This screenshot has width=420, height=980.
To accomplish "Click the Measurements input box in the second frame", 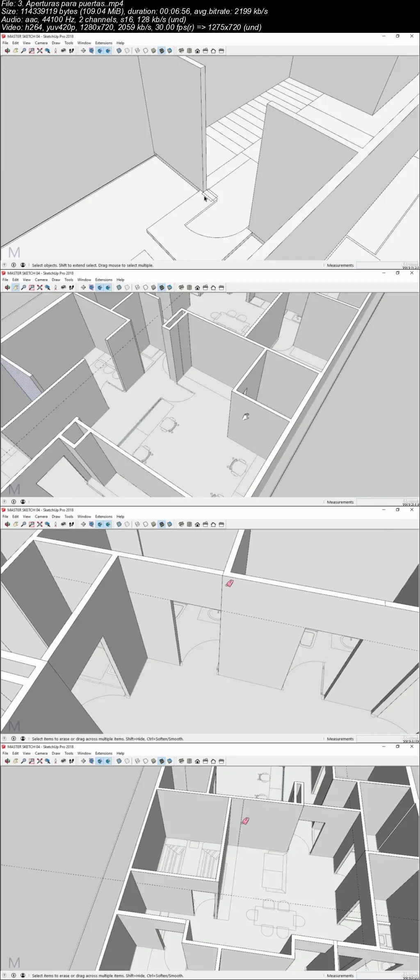I will tap(386, 501).
